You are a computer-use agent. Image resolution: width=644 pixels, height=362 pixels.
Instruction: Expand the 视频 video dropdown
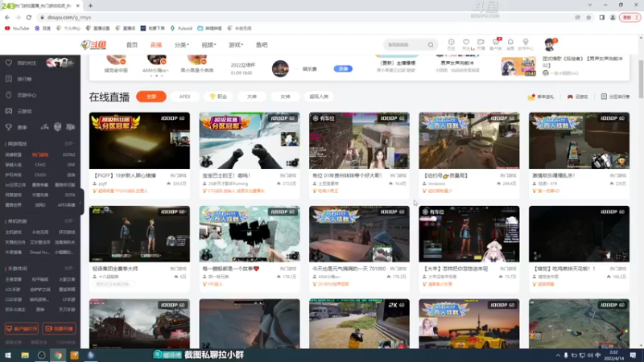208,45
